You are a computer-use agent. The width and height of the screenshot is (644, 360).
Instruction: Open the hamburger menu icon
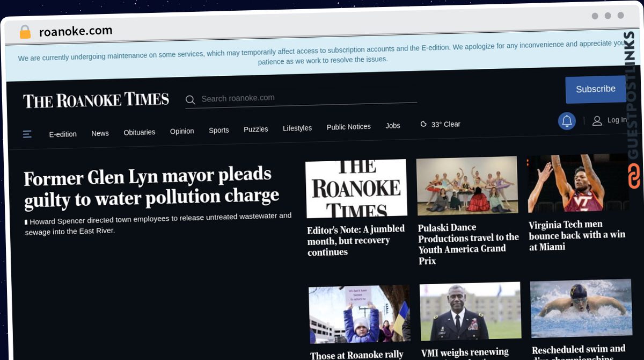click(27, 134)
